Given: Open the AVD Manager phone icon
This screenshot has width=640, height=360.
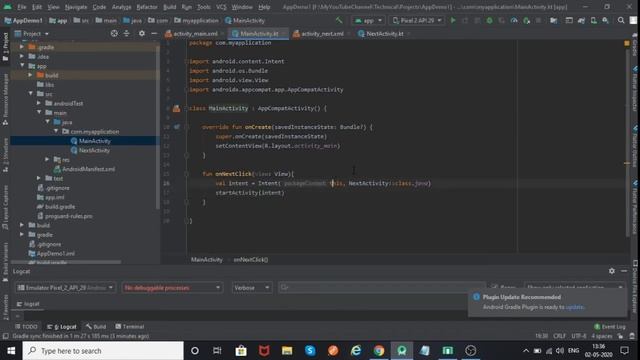Looking at the screenshot, I should [x=593, y=20].
